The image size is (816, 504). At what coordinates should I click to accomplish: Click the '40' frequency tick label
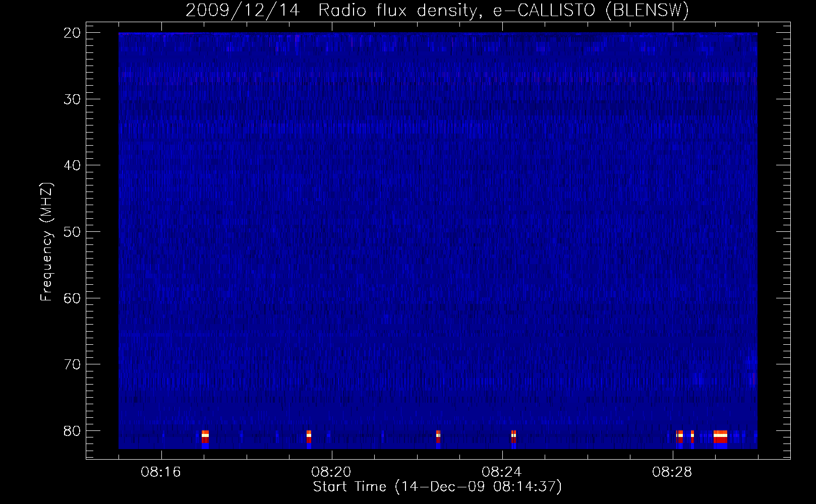pos(72,165)
